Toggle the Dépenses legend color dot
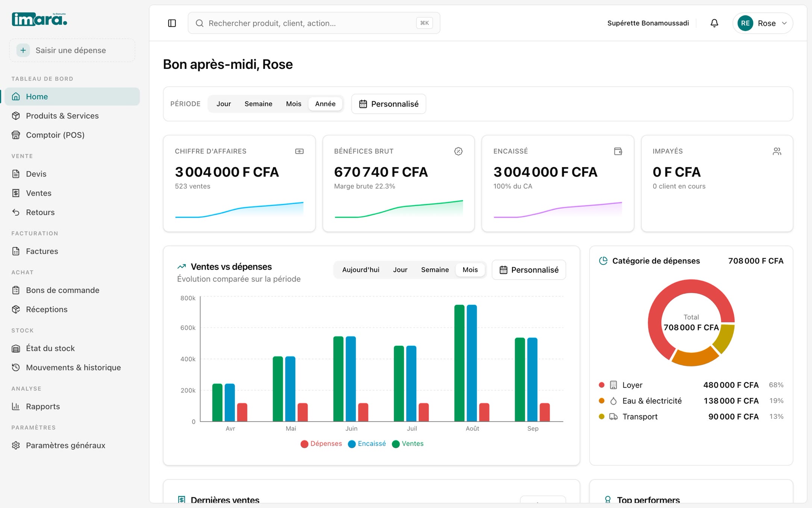812x508 pixels. coord(304,444)
